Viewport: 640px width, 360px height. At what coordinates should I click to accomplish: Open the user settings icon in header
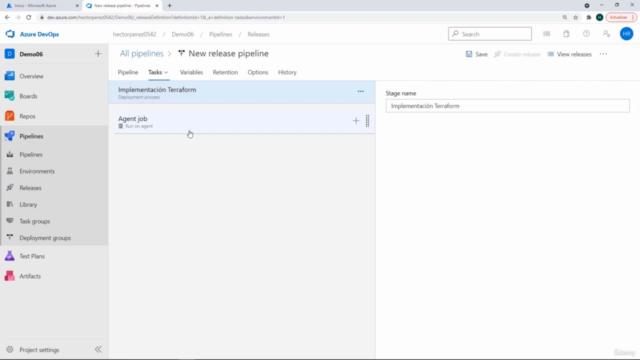(x=606, y=34)
